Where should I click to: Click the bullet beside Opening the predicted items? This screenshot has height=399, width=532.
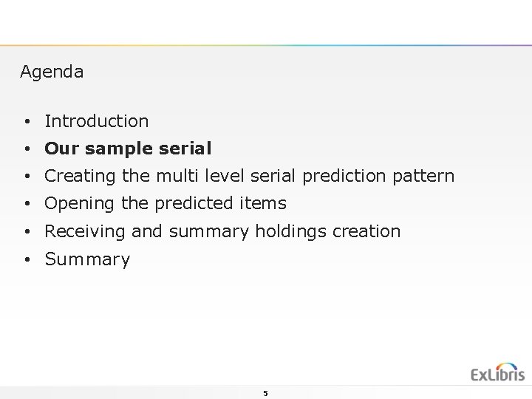pos(26,204)
